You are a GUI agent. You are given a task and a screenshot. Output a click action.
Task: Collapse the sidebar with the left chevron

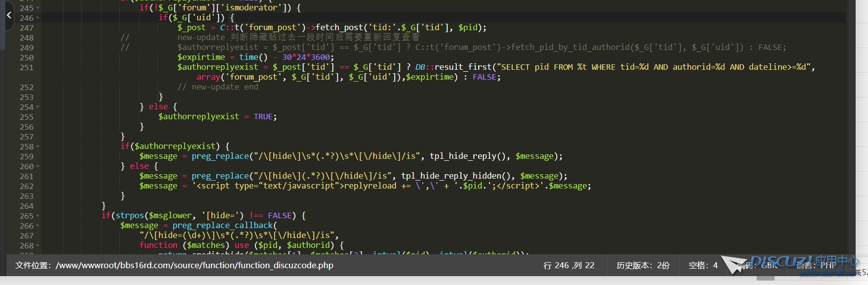tap(9, 15)
